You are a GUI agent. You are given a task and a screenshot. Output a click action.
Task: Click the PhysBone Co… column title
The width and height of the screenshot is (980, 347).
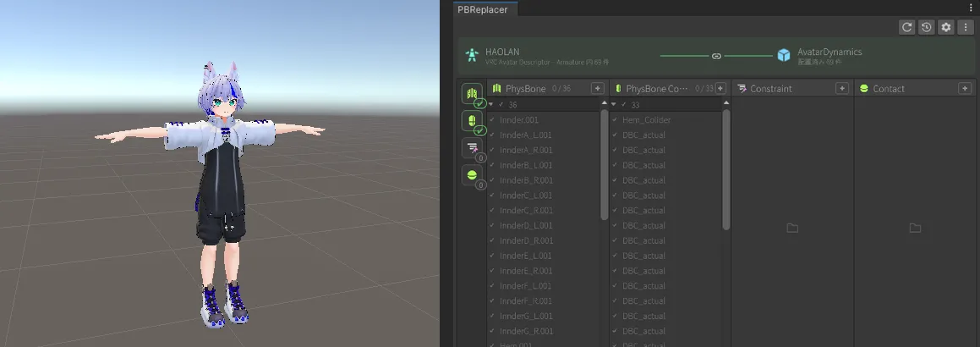click(x=657, y=89)
